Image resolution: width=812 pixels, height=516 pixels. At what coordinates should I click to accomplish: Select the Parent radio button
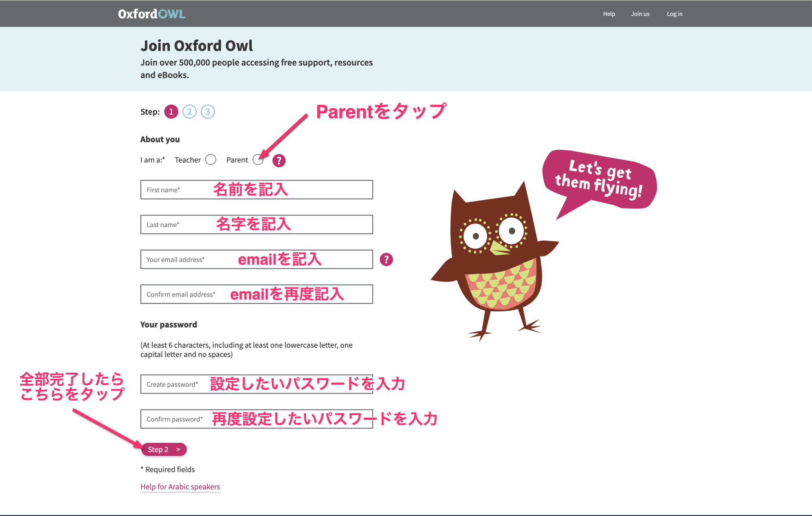258,160
